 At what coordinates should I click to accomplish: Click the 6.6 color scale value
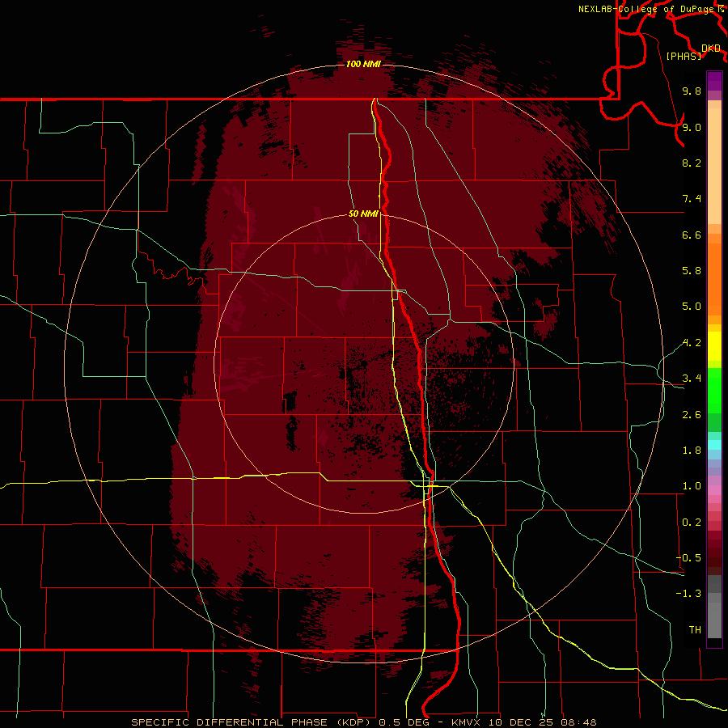tap(692, 235)
